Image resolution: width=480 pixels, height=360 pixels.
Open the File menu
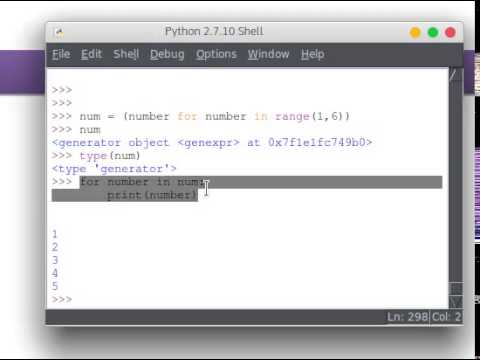(x=61, y=54)
